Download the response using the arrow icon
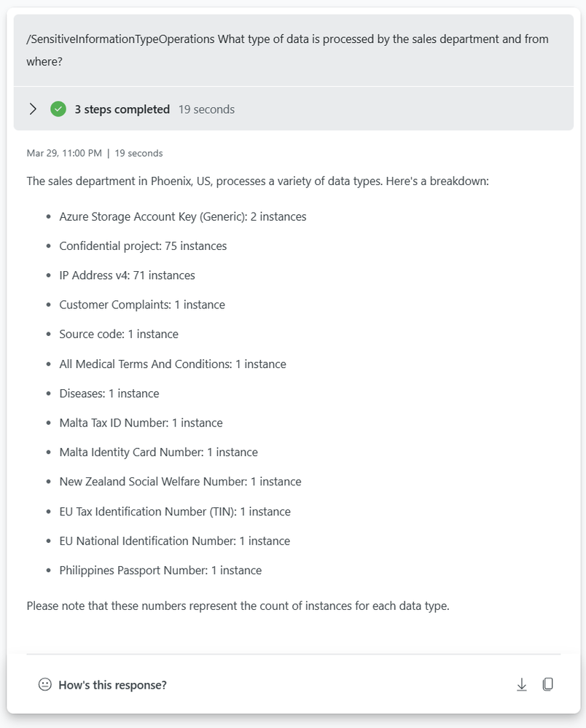Viewport: 586px width, 728px height. point(522,684)
